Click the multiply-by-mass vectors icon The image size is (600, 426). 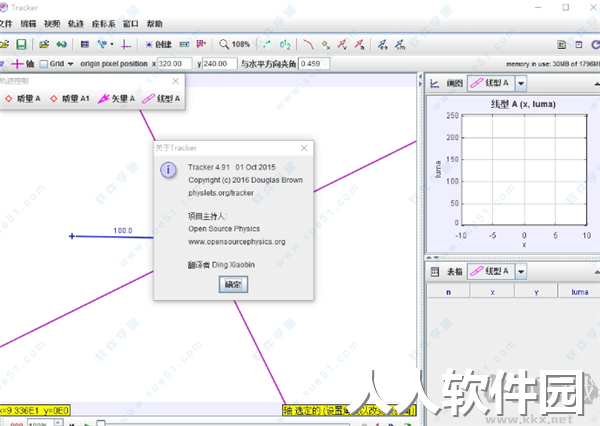click(x=400, y=44)
